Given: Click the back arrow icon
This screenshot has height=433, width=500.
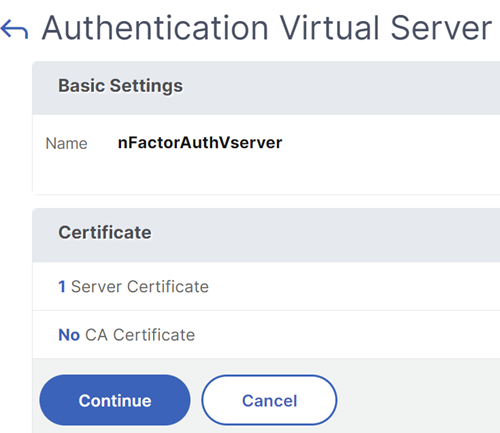Looking at the screenshot, I should 14,29.
